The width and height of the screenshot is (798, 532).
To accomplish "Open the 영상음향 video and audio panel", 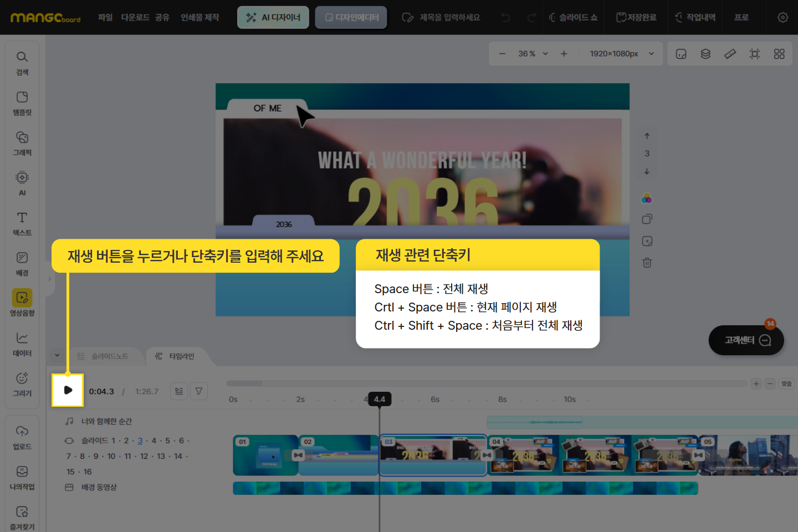I will 22,303.
